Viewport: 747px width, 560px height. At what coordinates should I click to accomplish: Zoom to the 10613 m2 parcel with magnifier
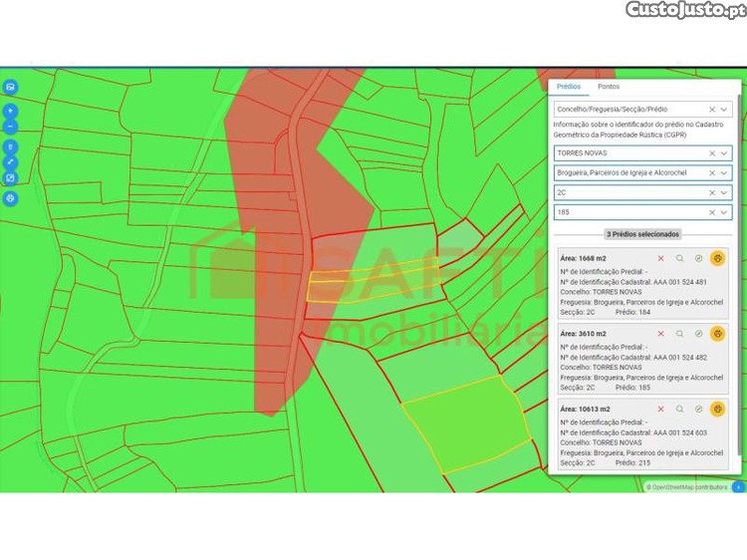tap(679, 410)
